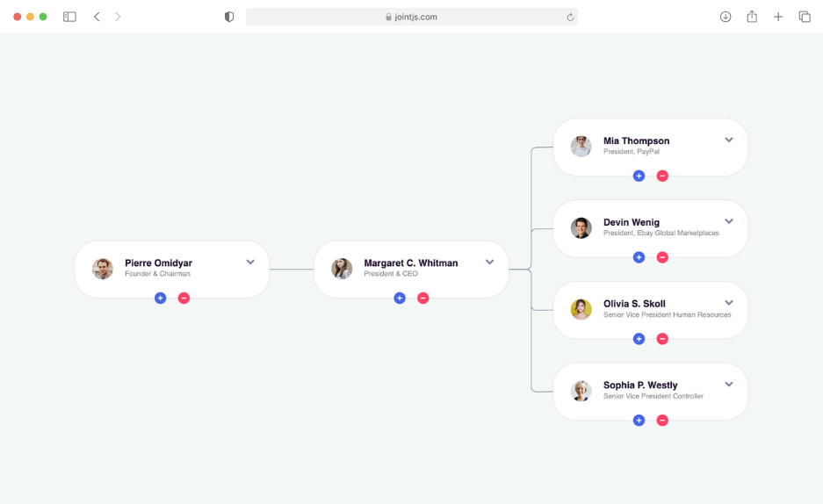Viewport: 823px width, 504px height.
Task: Click the red minus under Pierre Omidyar
Action: (x=184, y=298)
